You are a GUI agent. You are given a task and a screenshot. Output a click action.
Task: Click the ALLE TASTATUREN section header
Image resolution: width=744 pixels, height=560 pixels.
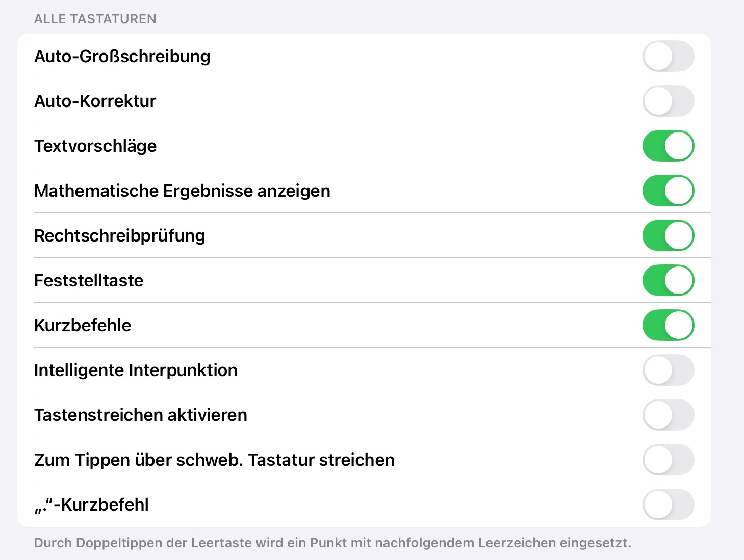(95, 19)
